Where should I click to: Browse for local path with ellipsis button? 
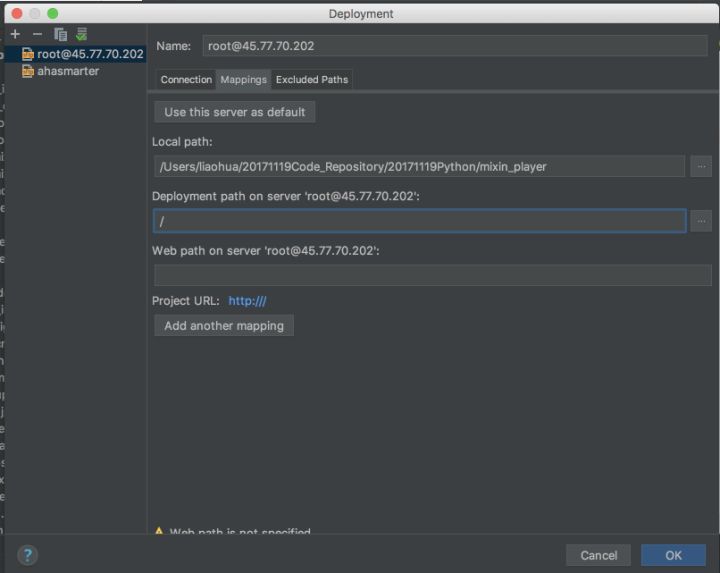point(701,166)
